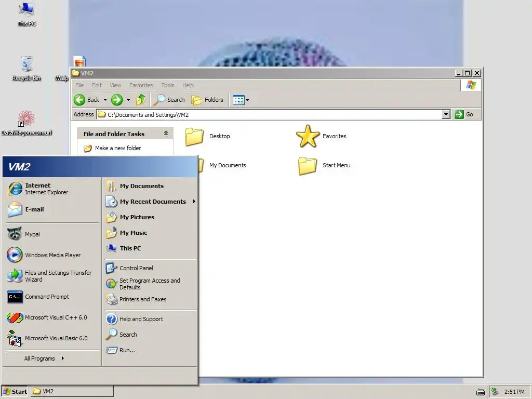Viewport: 532px width, 399px height.
Task: Expand All Programs menu
Action: [x=44, y=358]
